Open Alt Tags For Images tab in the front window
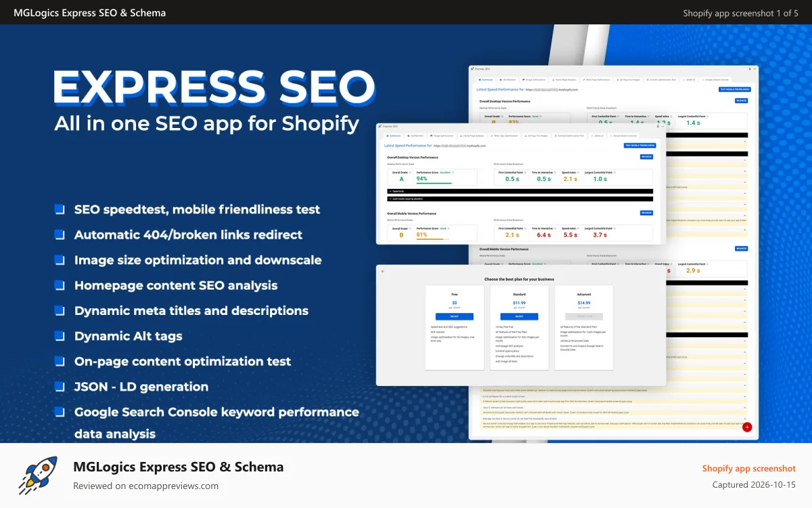This screenshot has height=508, width=812. pyautogui.click(x=536, y=136)
